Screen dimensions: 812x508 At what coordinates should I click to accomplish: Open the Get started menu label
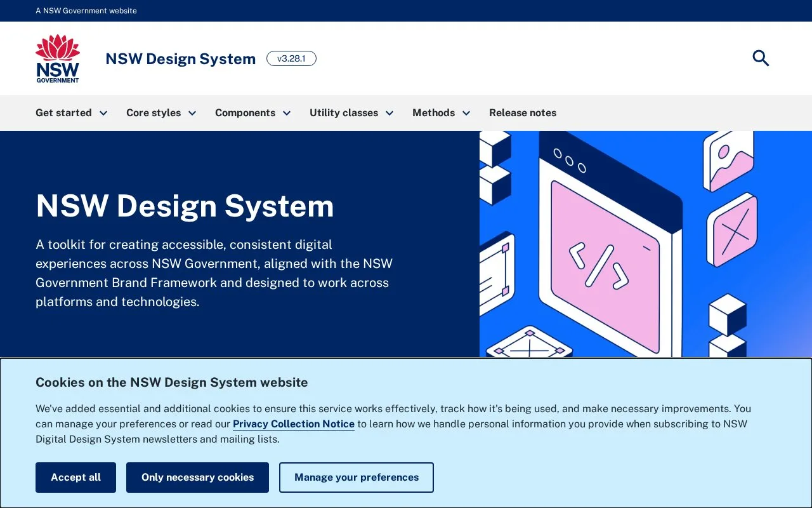pyautogui.click(x=63, y=113)
